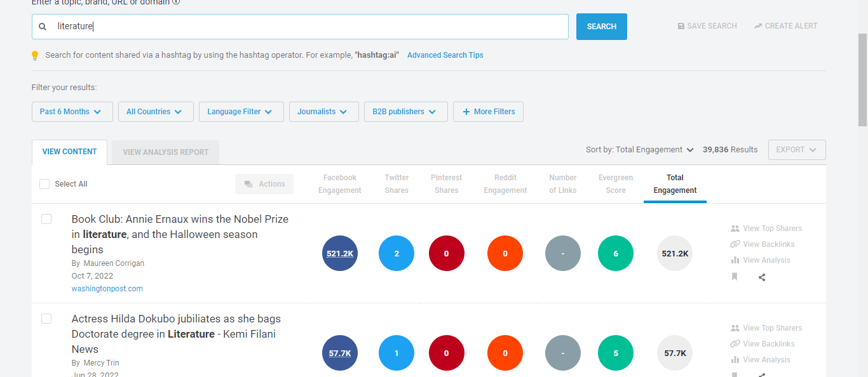Click the Advanced Search Tips link

tap(445, 55)
